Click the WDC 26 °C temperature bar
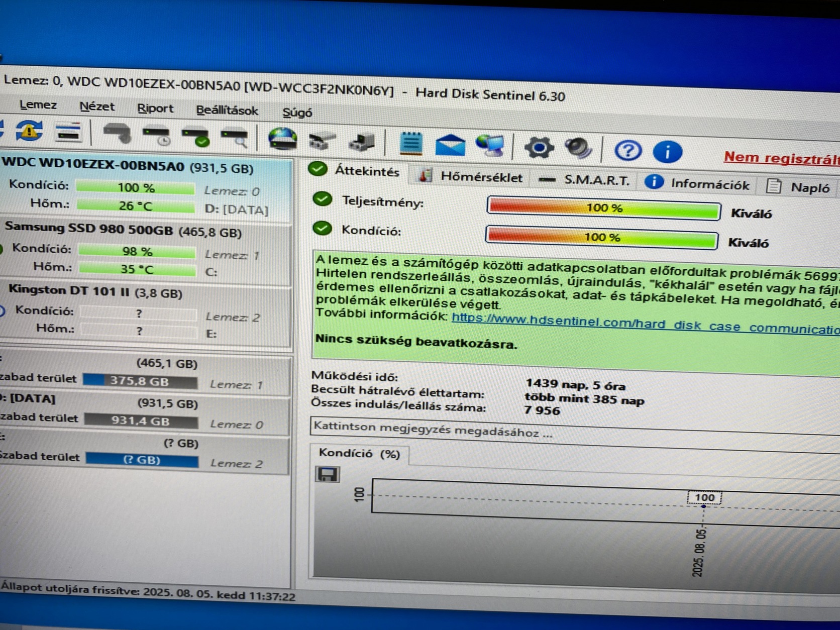840x630 pixels. (135, 205)
